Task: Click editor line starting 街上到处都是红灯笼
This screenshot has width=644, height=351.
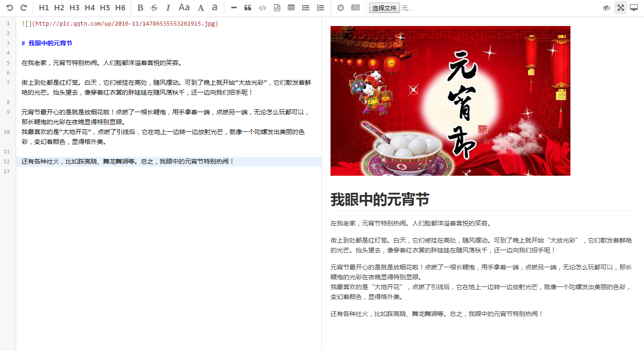Action: pyautogui.click(x=166, y=87)
